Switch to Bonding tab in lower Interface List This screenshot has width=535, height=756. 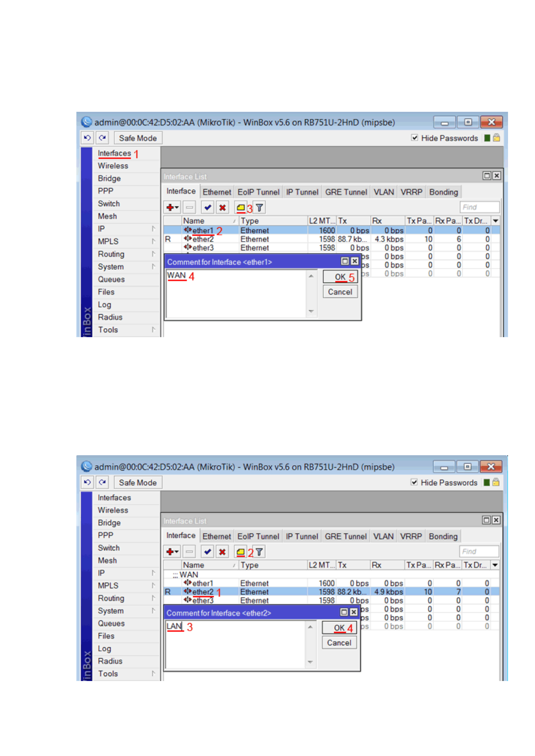point(443,536)
